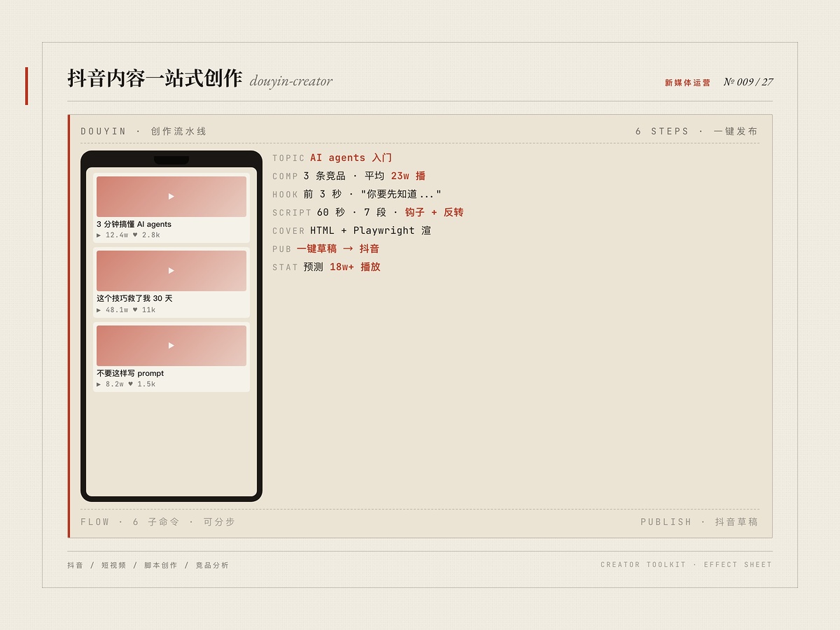
Task: Click the hook quote "你要先知道..."
Action: (x=401, y=194)
